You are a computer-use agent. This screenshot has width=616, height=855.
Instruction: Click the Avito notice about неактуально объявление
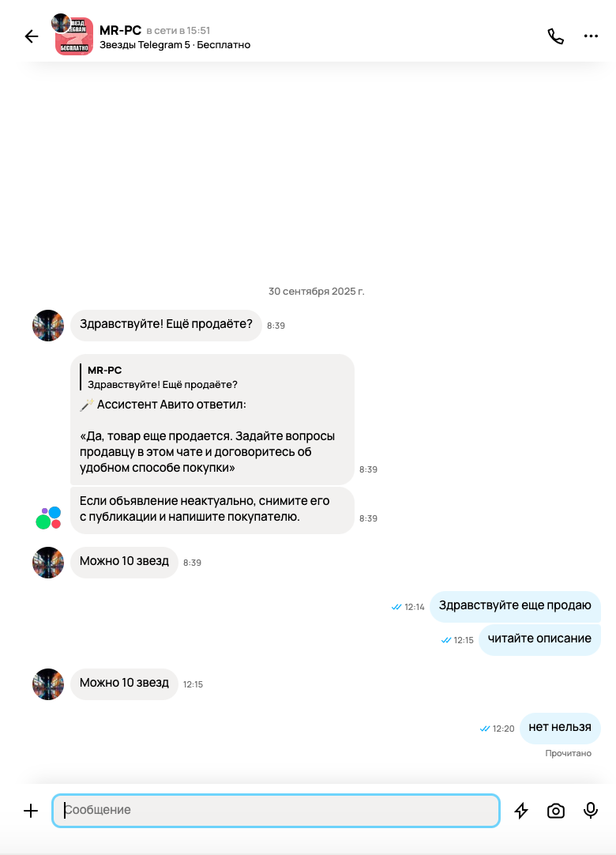tap(212, 510)
